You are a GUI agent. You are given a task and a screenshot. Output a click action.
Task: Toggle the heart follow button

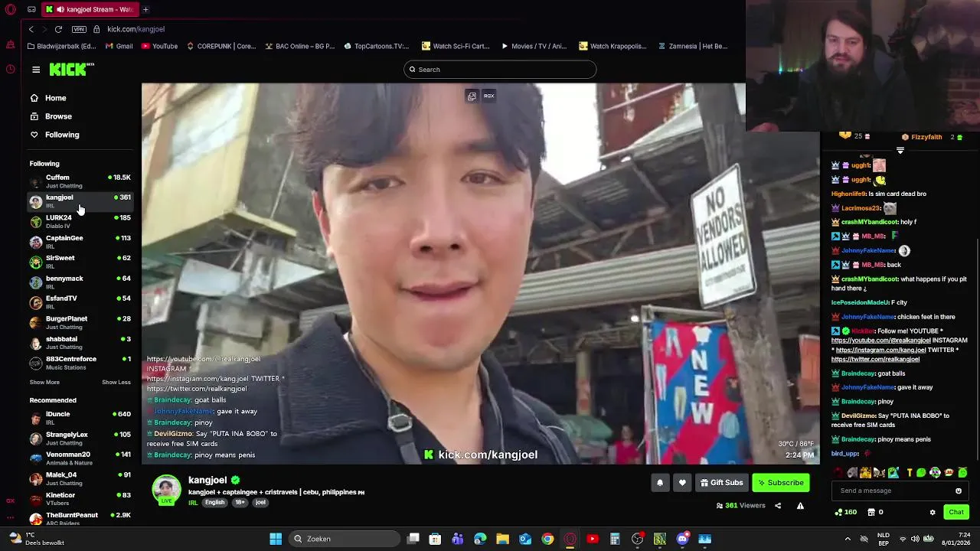click(x=682, y=483)
